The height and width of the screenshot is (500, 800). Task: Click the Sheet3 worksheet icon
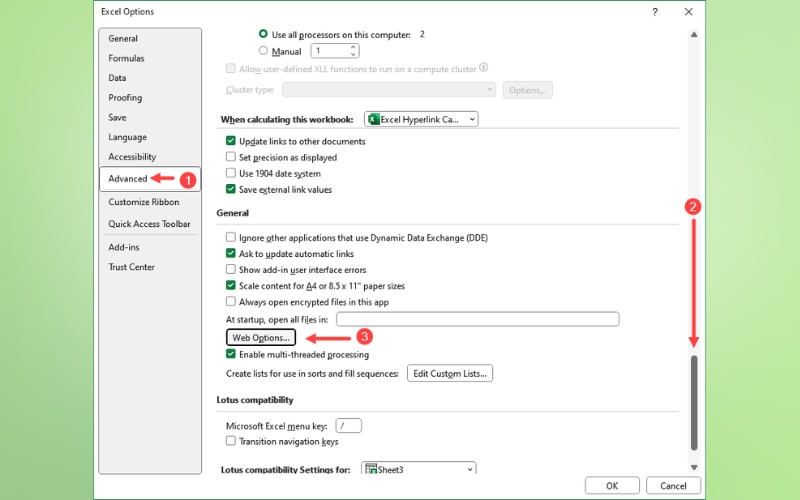371,468
